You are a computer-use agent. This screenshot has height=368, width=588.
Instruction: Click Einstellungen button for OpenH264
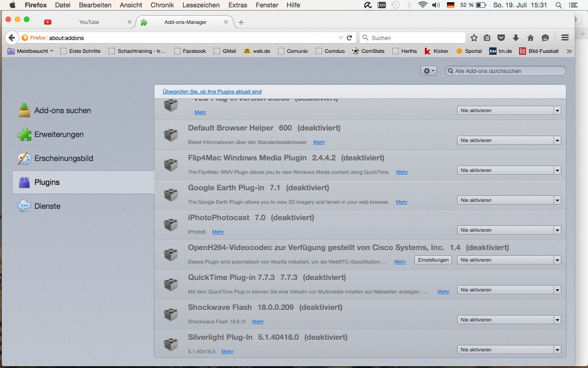pyautogui.click(x=433, y=260)
